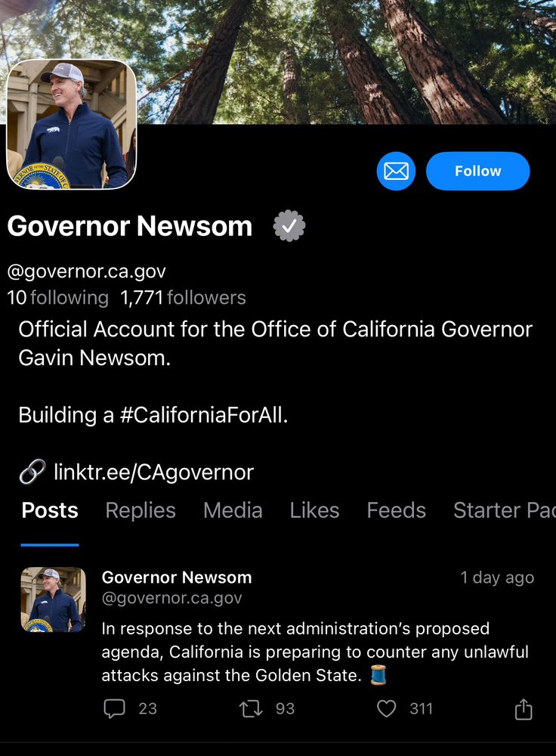The image size is (556, 756).
Task: Select the Feeds tab
Action: 397,510
